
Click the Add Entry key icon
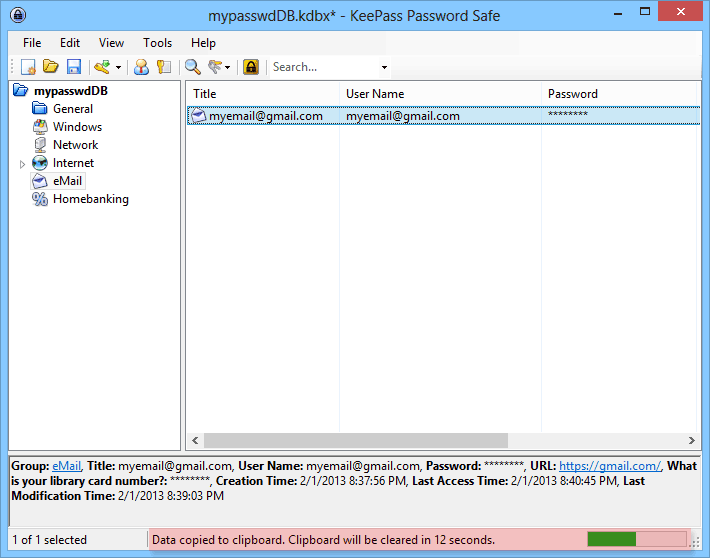pos(102,67)
